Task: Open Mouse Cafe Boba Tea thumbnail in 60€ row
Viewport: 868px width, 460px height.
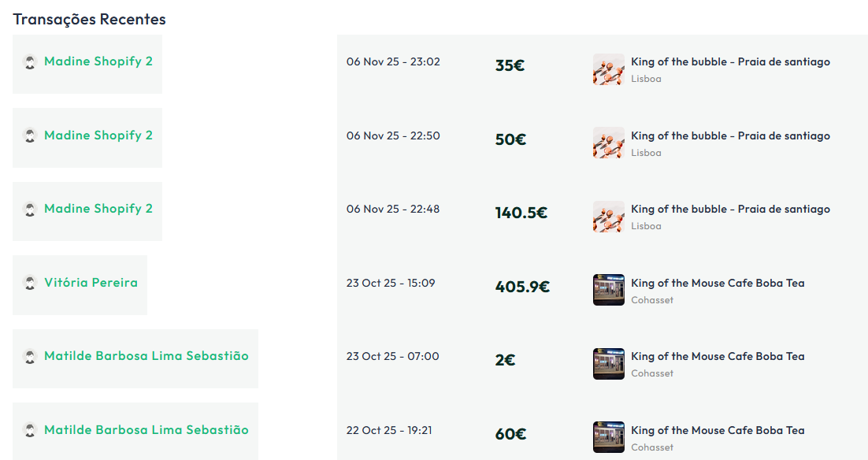Action: 608,437
